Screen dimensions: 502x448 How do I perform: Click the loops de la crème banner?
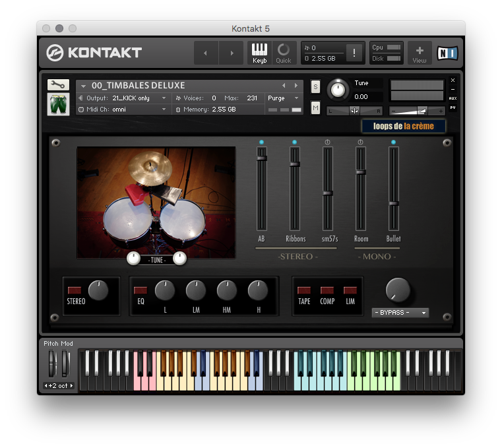[x=404, y=126]
